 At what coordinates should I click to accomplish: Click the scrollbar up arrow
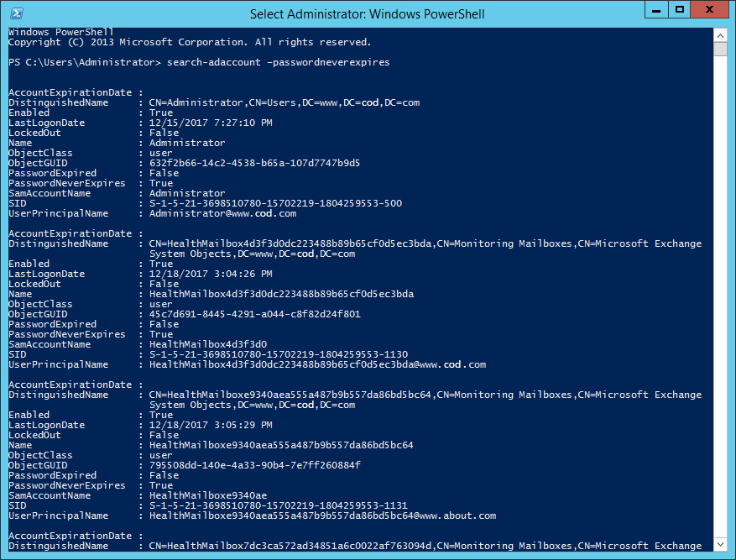(720, 34)
